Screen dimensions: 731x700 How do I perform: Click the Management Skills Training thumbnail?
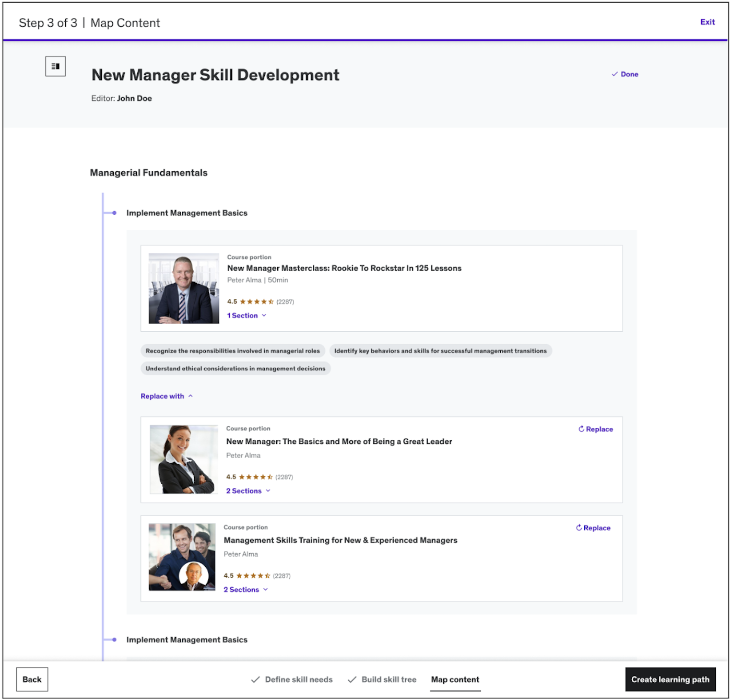(182, 557)
